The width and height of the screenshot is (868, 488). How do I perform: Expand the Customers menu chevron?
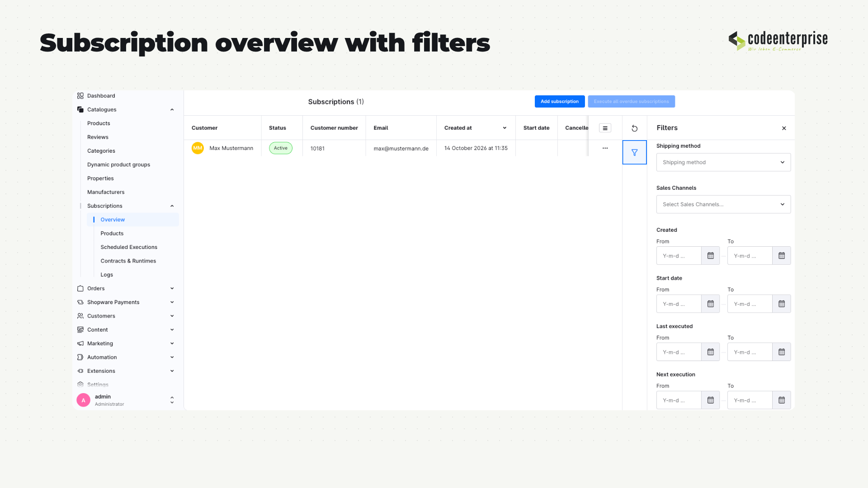172,316
